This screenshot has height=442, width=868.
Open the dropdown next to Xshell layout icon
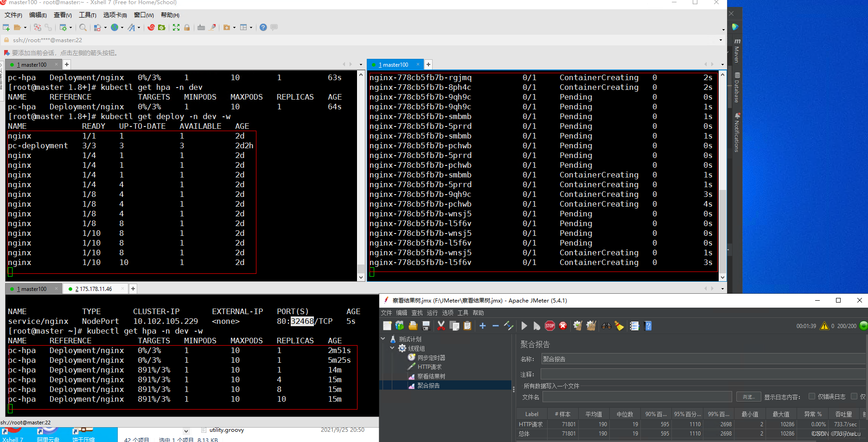coord(251,27)
